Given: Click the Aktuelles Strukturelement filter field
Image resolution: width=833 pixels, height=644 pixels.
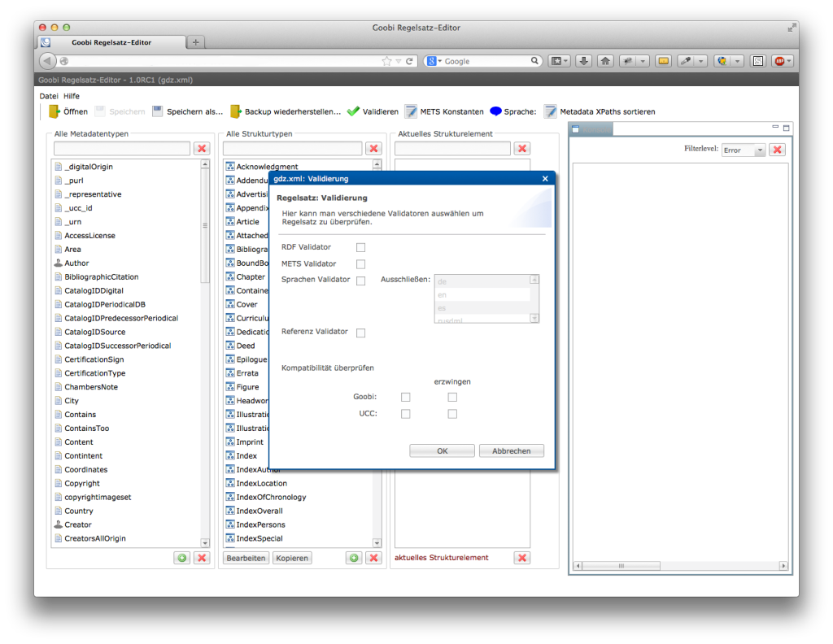Looking at the screenshot, I should click(452, 149).
